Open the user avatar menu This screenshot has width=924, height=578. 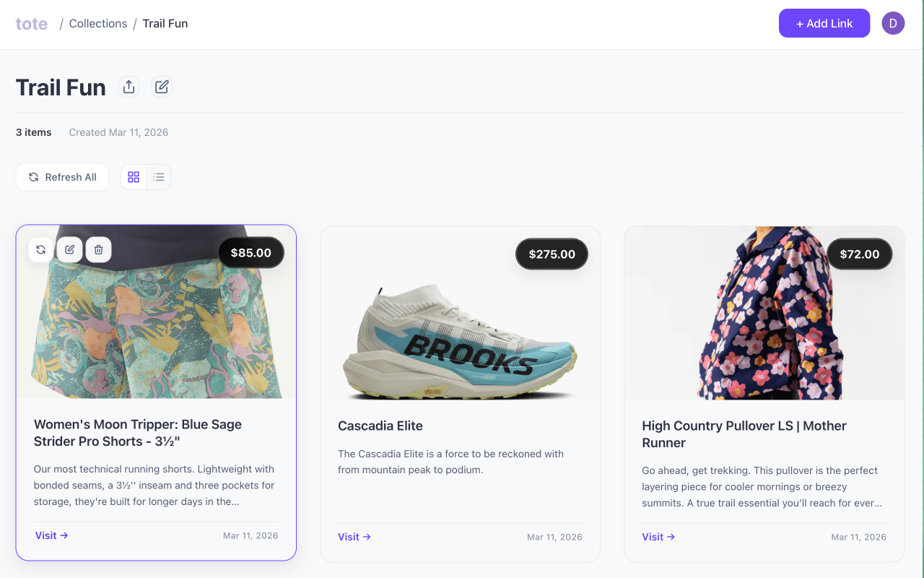click(x=893, y=23)
